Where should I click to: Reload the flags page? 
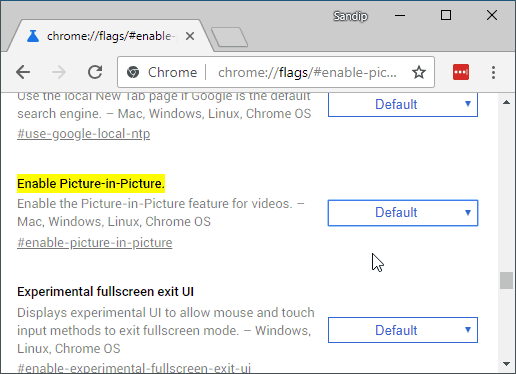(95, 72)
